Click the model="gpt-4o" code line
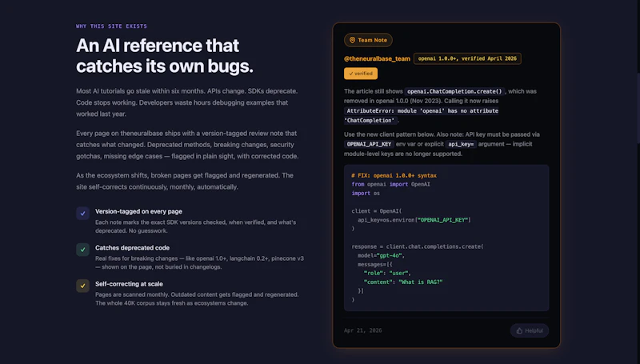Screen dimensions: 640x364 381,255
